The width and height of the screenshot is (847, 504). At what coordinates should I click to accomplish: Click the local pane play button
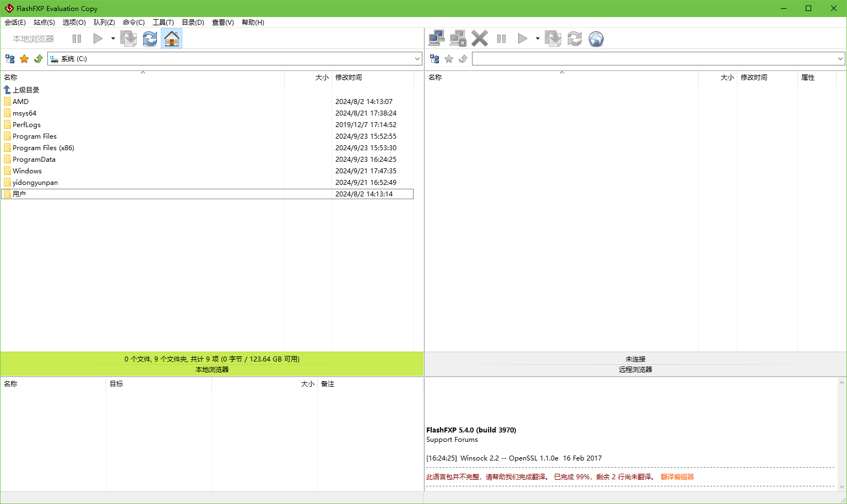(x=98, y=39)
